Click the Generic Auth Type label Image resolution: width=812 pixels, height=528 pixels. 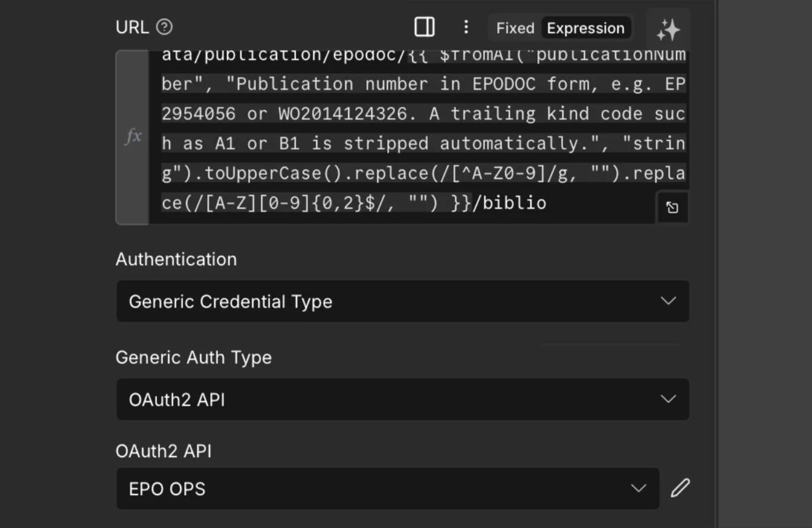pyautogui.click(x=194, y=358)
